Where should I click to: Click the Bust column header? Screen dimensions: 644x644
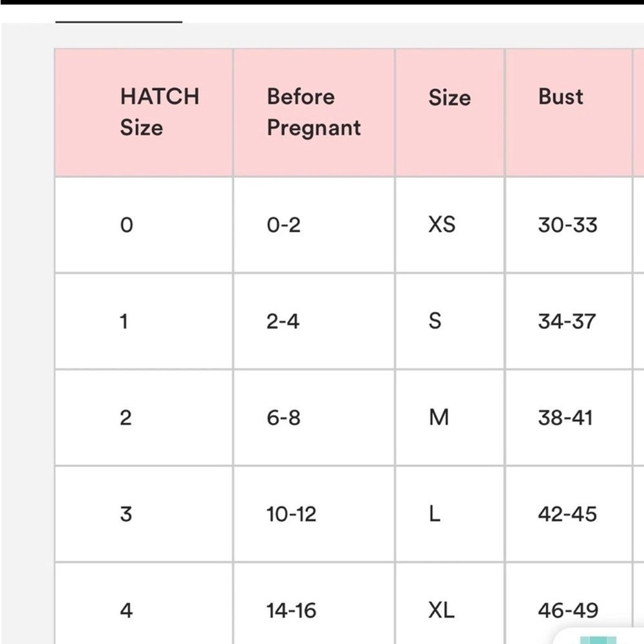click(x=569, y=113)
